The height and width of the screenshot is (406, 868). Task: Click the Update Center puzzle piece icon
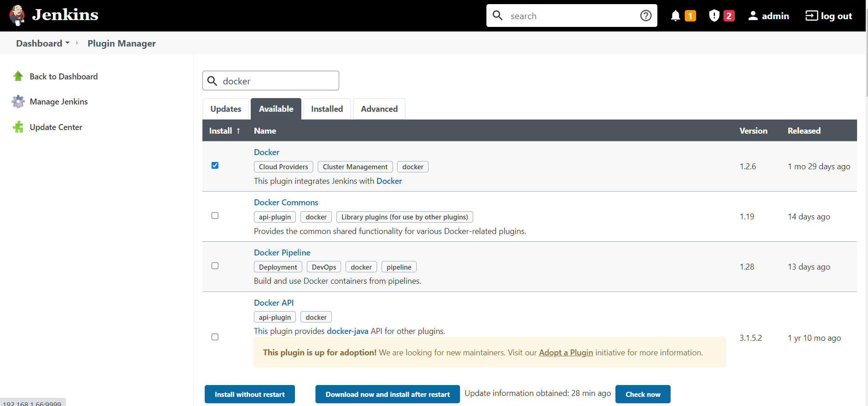[x=18, y=127]
